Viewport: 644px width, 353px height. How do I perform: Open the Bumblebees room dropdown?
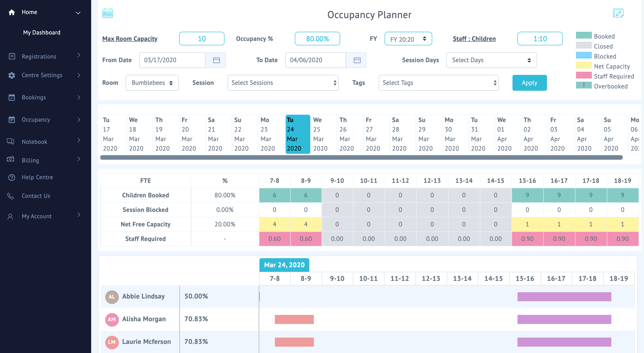click(152, 83)
